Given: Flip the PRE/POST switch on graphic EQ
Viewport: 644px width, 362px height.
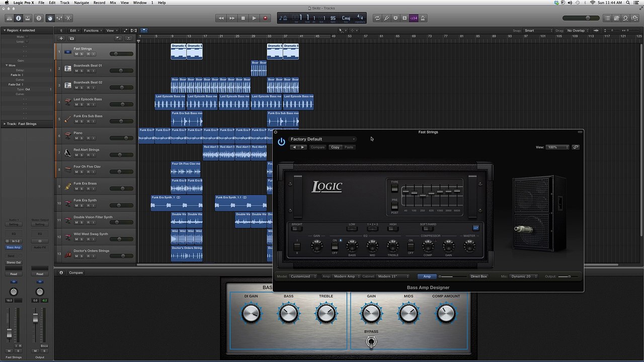Looking at the screenshot, I should (x=394, y=206).
